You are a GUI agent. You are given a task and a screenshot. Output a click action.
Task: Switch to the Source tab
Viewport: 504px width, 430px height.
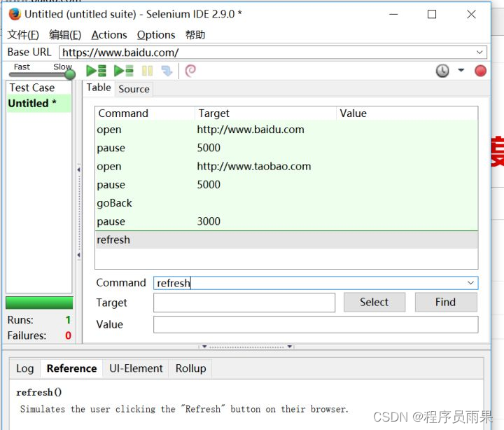tap(134, 89)
